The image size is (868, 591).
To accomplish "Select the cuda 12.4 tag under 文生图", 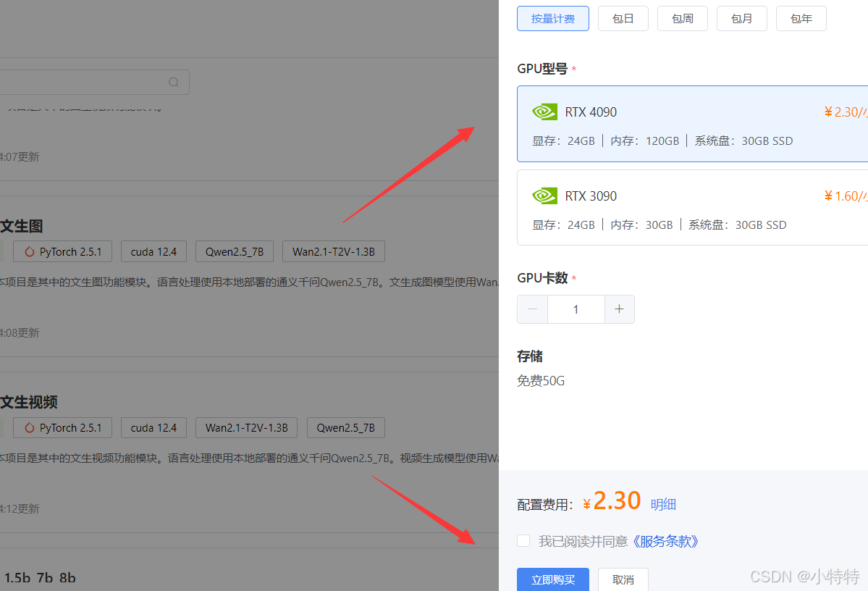I will (x=153, y=251).
